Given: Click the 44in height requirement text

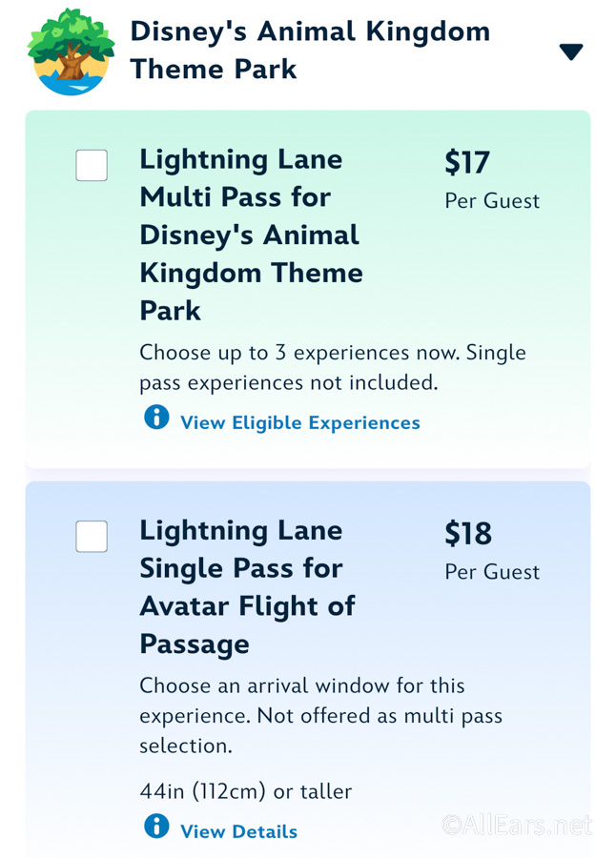Looking at the screenshot, I should (x=245, y=791).
